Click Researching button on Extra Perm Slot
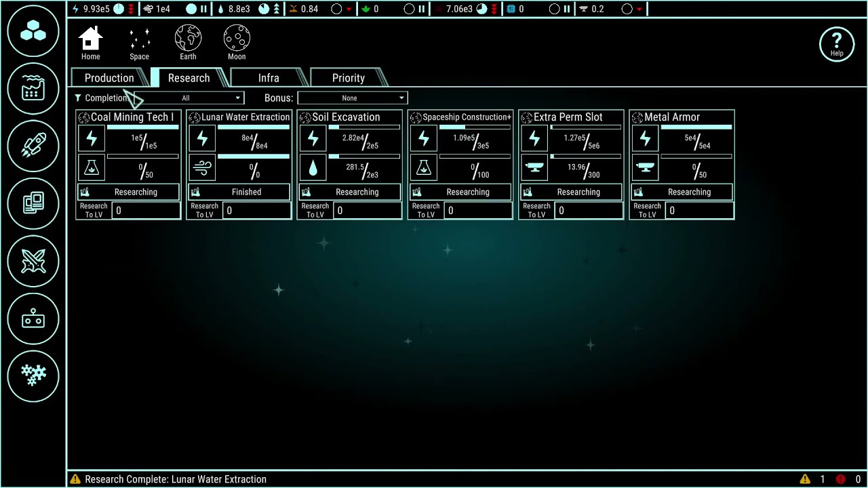Image resolution: width=868 pixels, height=488 pixels. tap(571, 192)
